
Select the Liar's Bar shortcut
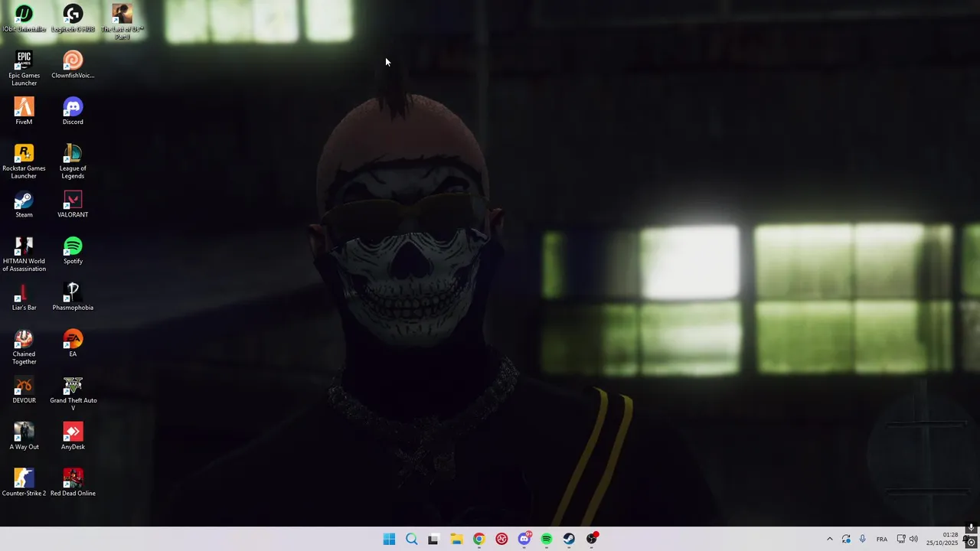24,297
